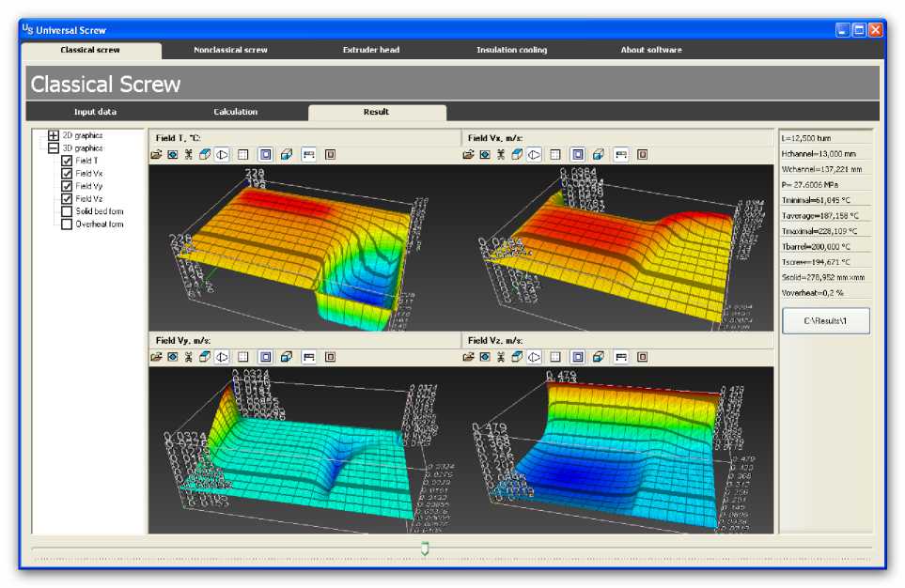Open the Input data tab
Viewport: 905px width, 588px height.
coord(95,112)
